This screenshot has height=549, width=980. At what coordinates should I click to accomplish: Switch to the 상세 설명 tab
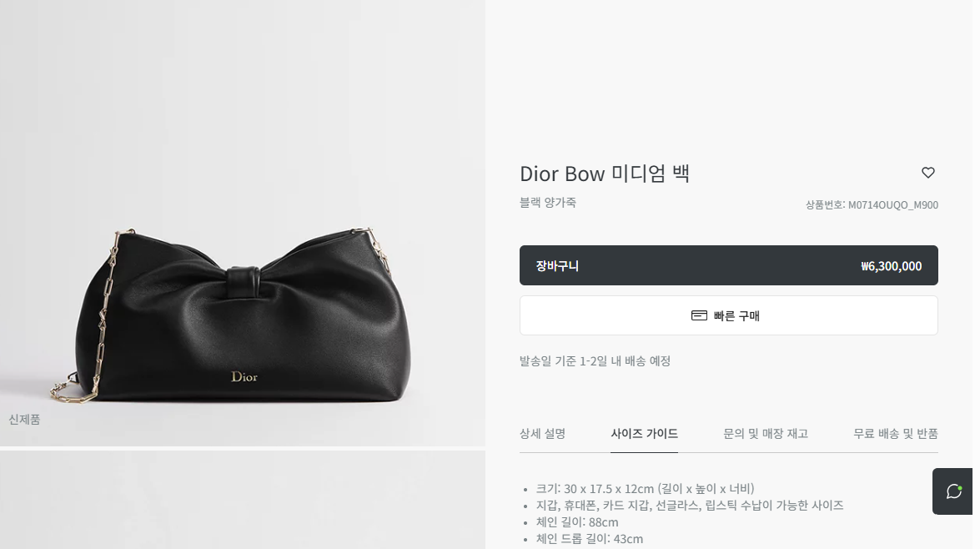(x=542, y=433)
